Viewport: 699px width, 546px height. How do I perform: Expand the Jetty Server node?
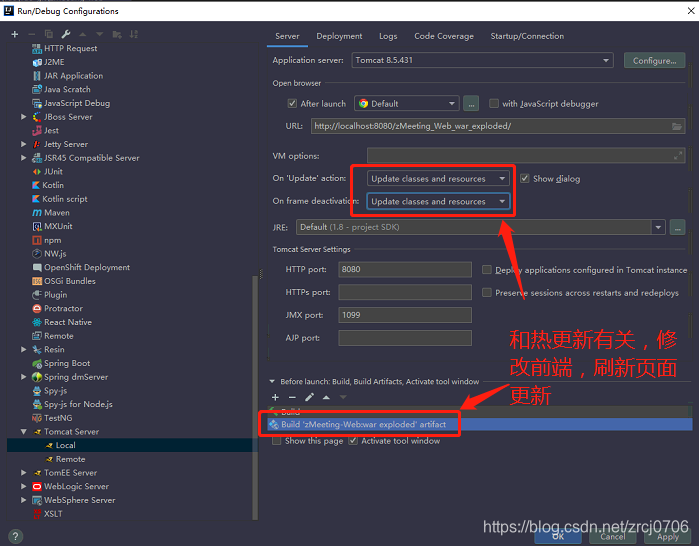[24, 144]
